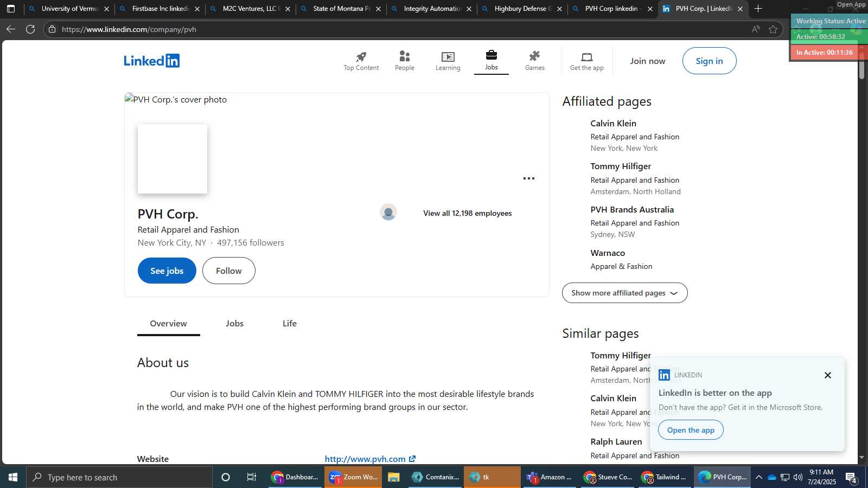The image size is (868, 488).
Task: Click the favorites star icon in address bar
Action: point(773,29)
